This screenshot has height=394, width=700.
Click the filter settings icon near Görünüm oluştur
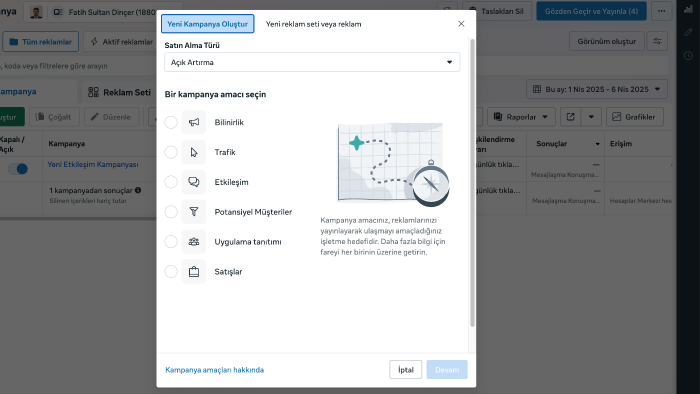(x=657, y=41)
